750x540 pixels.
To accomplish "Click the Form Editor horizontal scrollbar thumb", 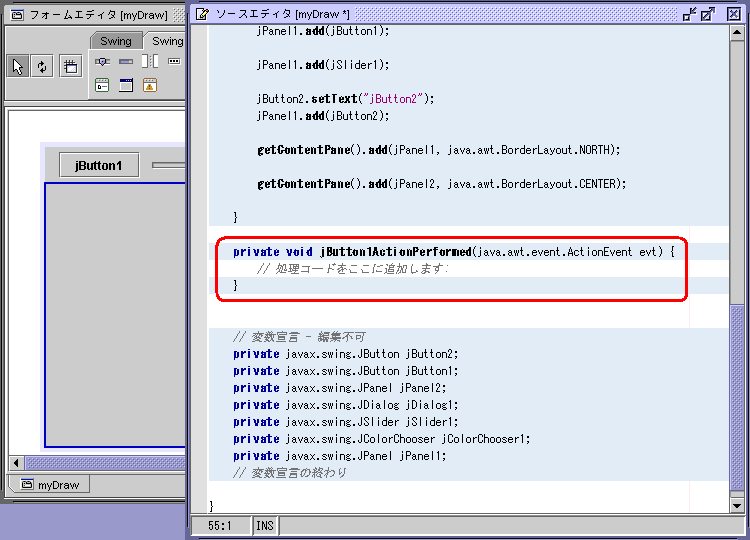I will (x=105, y=463).
